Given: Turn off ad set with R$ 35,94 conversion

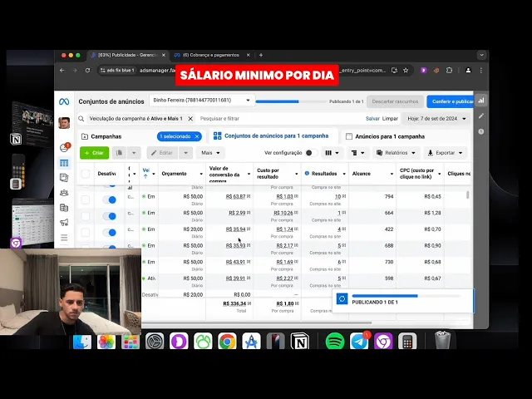Looking at the screenshot, I should click(109, 232).
